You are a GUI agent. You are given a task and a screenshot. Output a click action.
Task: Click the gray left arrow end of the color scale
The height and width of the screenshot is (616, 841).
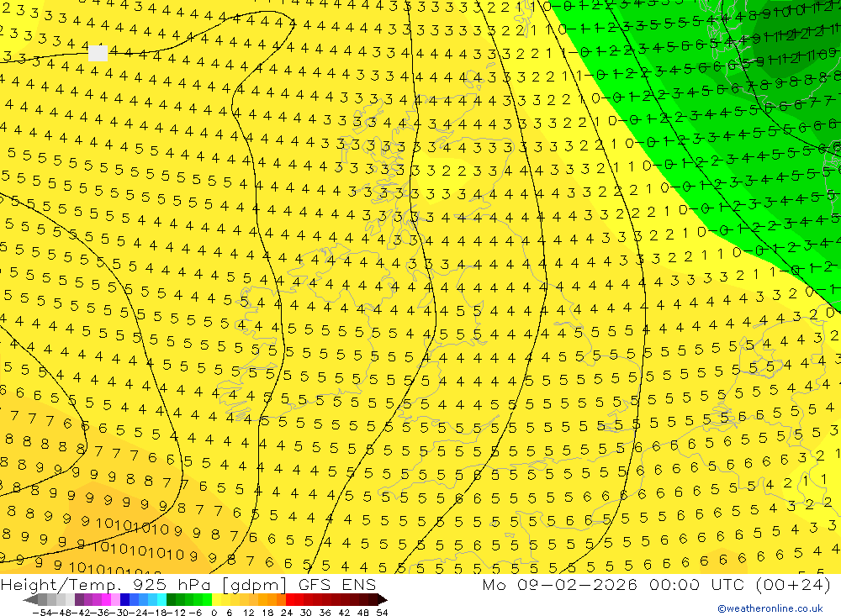coord(30,600)
